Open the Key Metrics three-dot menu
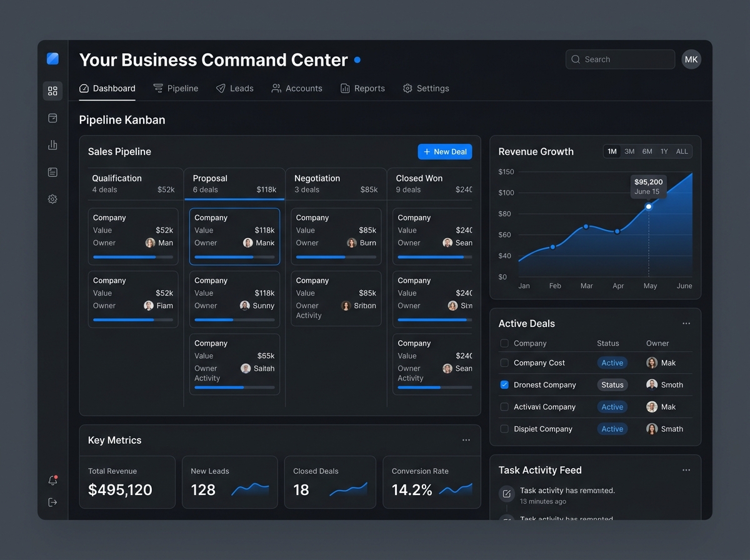Screen dimensions: 750x560 [466, 440]
